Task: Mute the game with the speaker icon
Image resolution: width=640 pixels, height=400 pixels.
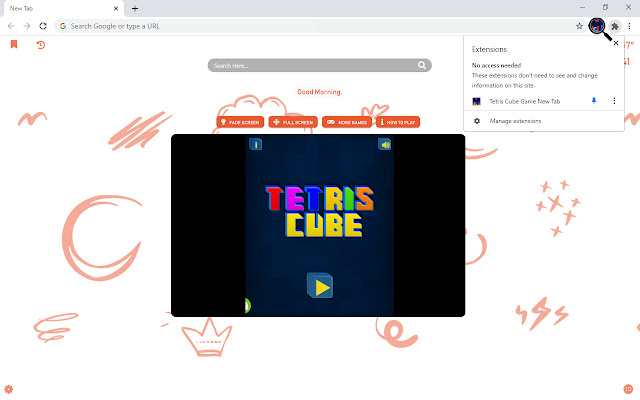Action: [384, 144]
